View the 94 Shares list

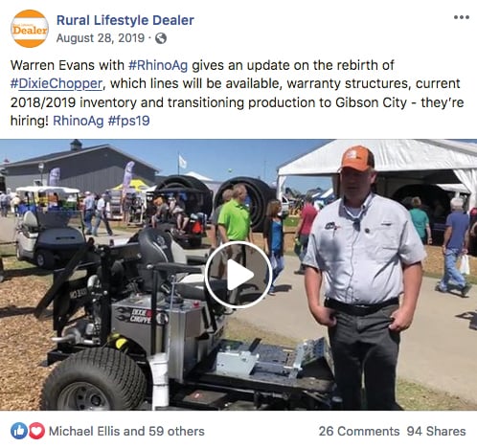coord(436,431)
